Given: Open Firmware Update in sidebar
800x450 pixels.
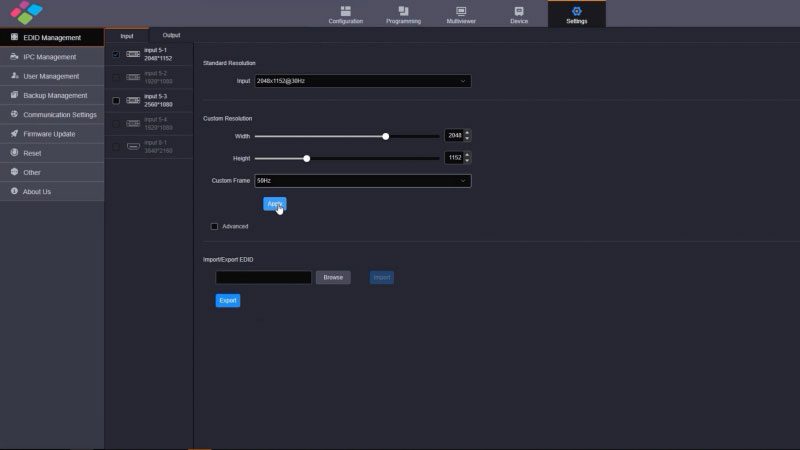Looking at the screenshot, I should (x=51, y=134).
